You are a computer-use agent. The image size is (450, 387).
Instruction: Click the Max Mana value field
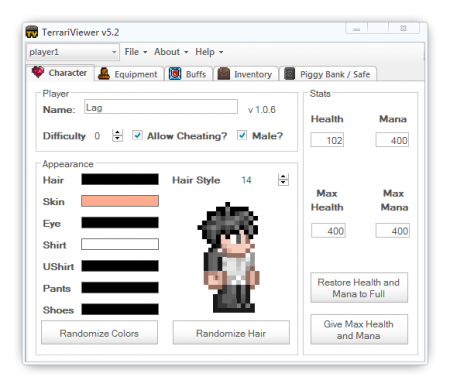coord(393,230)
